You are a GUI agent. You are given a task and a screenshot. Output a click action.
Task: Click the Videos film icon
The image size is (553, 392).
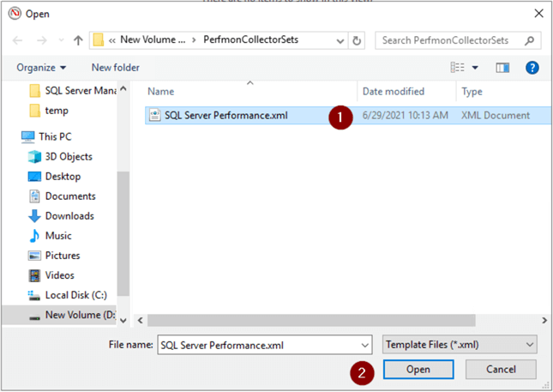[34, 275]
